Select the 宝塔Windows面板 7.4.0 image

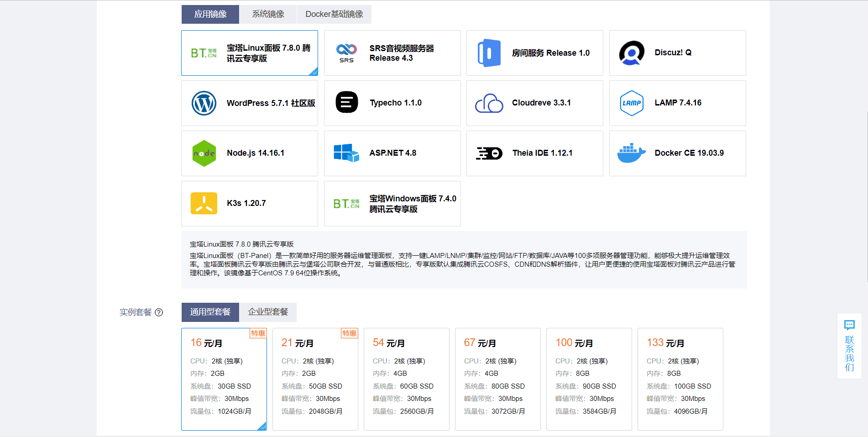pos(392,204)
